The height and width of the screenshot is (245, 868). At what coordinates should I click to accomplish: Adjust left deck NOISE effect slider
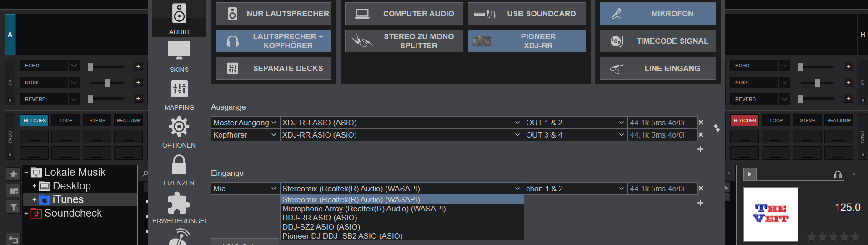(107, 82)
